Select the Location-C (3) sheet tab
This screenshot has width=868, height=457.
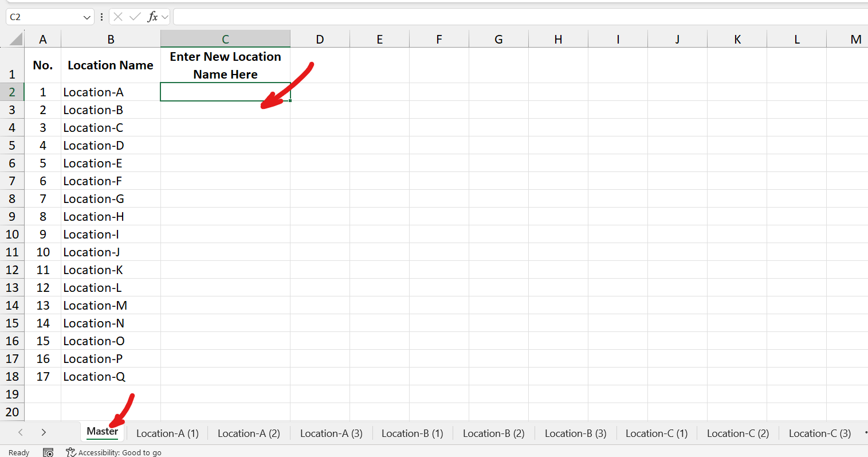(819, 433)
